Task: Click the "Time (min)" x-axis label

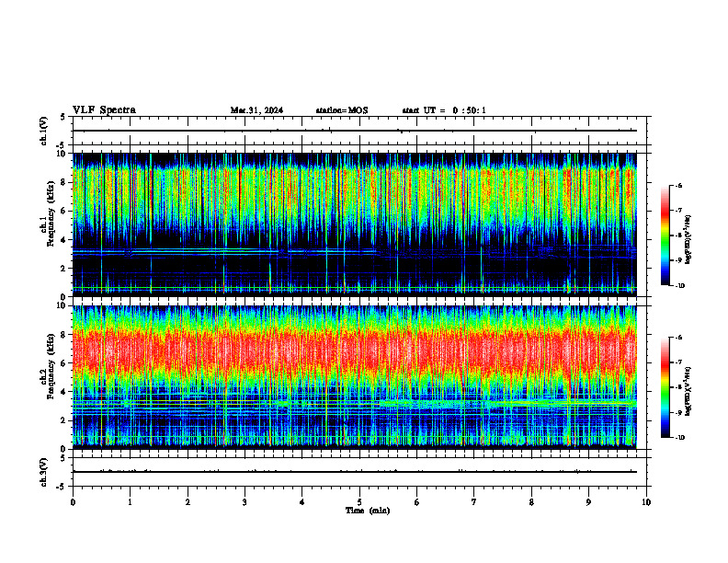Action: [x=368, y=511]
